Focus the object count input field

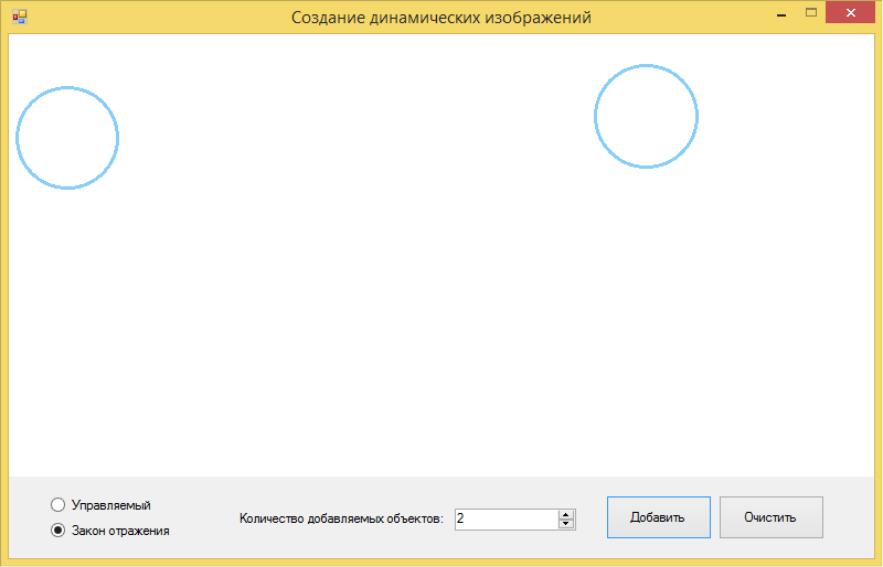click(507, 519)
